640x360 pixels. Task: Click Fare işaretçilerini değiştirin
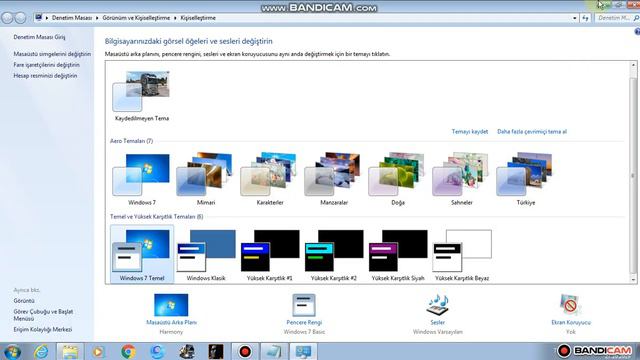click(47, 65)
